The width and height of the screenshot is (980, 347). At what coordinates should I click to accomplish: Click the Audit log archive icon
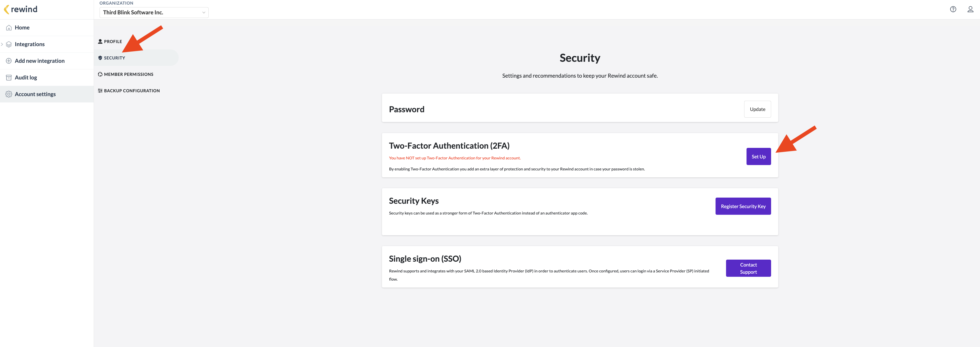point(9,78)
